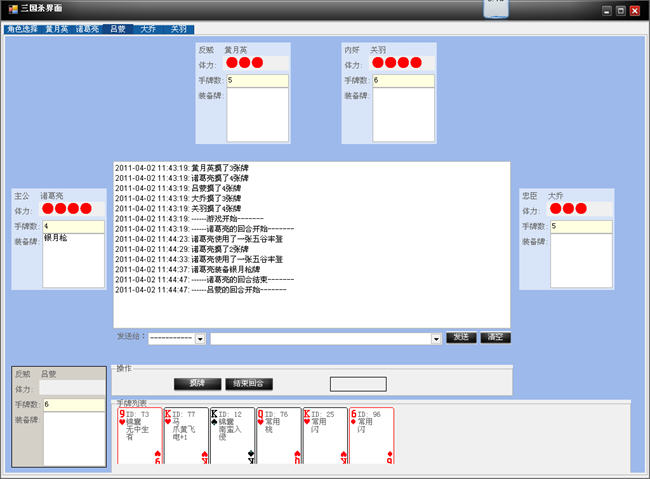Viewport: 650px width, 479px height.
Task: Open the 角色选择 tab
Action: pyautogui.click(x=23, y=29)
